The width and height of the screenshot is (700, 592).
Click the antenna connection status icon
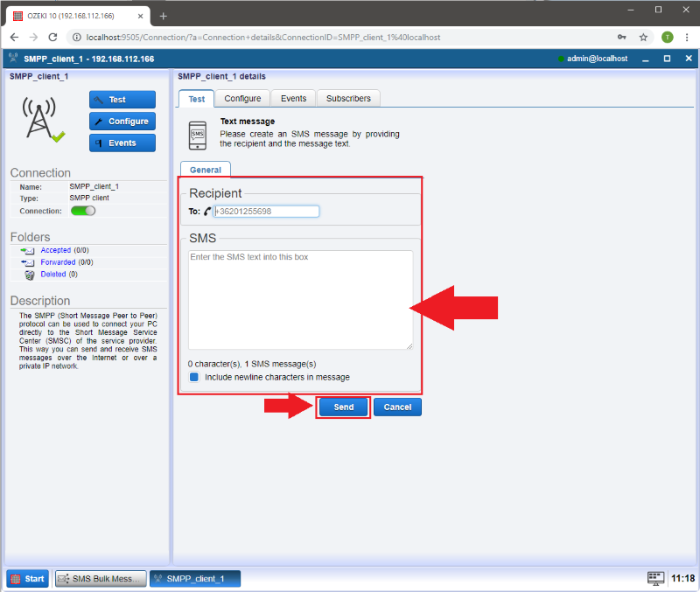tap(42, 119)
